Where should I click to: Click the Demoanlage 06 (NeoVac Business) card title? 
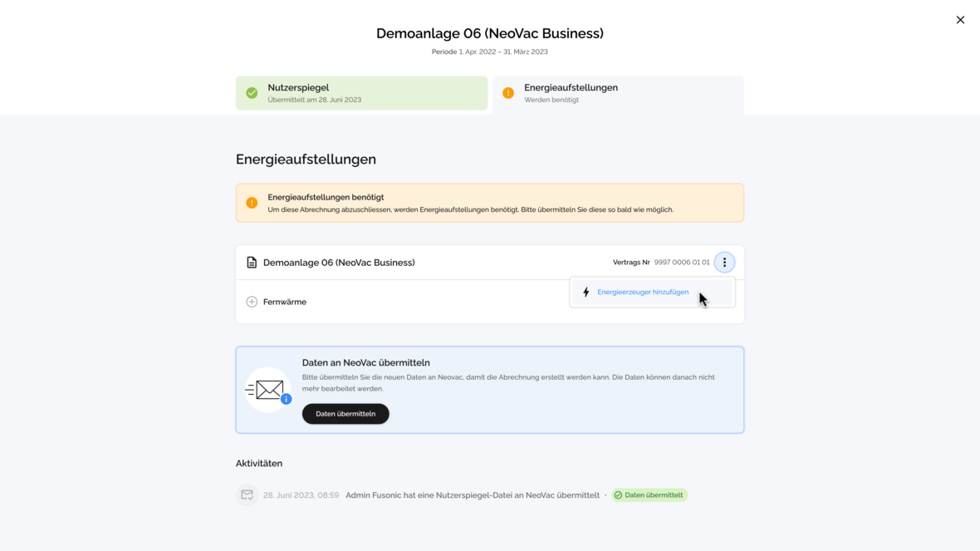click(x=339, y=263)
